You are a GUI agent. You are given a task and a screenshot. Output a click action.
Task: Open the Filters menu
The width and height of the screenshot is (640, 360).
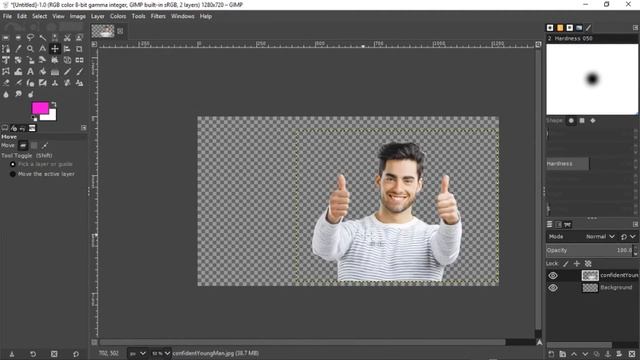pyautogui.click(x=158, y=16)
